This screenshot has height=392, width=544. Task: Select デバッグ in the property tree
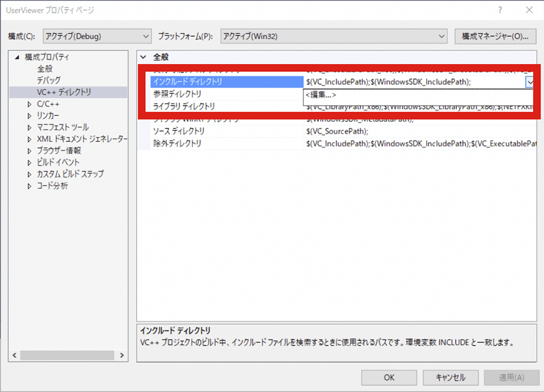48,80
